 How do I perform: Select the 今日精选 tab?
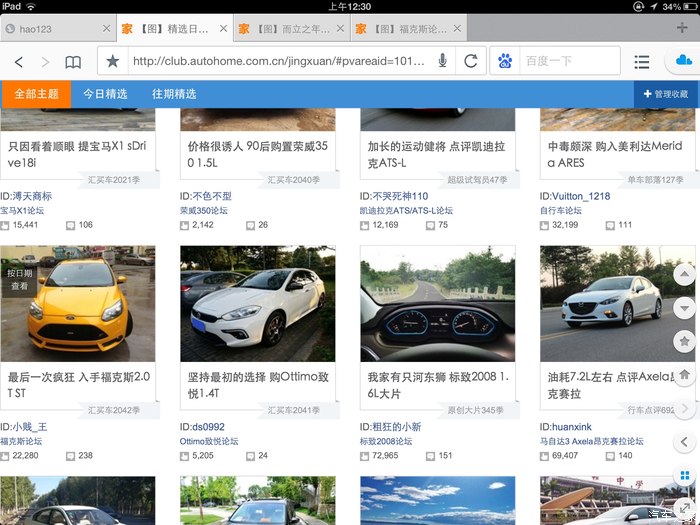point(105,94)
